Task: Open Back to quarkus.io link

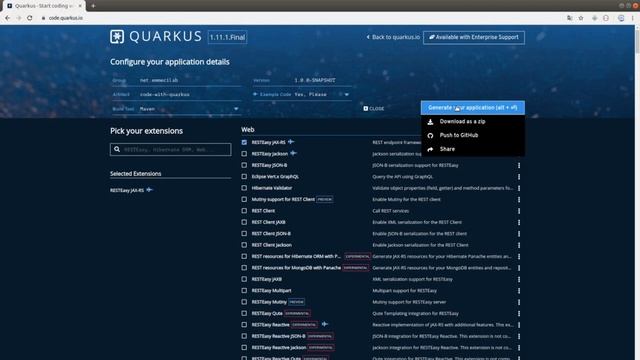Action: pos(393,37)
